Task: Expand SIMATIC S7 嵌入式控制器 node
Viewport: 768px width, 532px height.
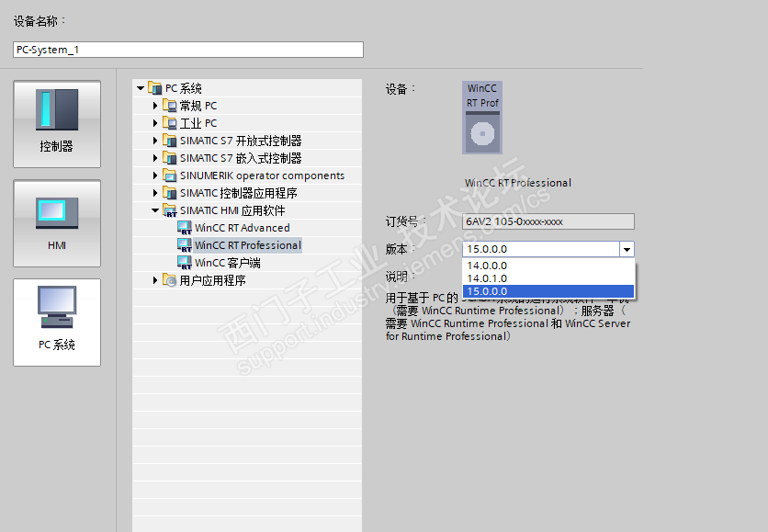Action: [155, 158]
